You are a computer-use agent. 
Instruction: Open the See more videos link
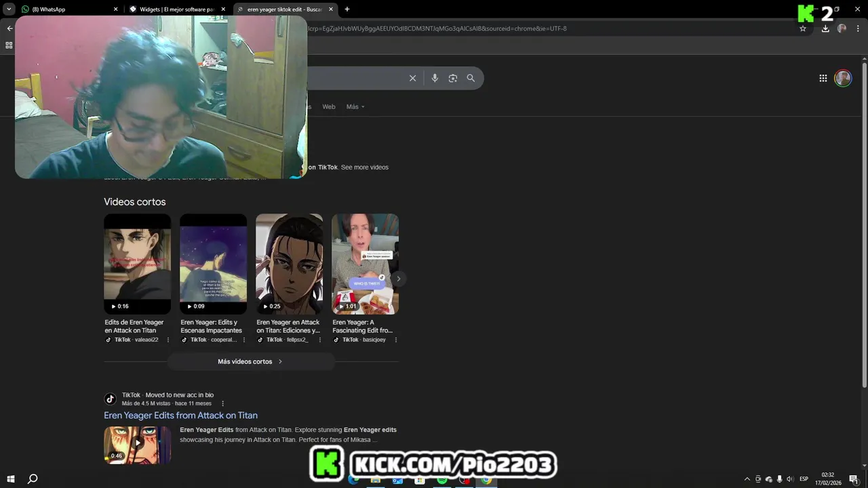365,167
